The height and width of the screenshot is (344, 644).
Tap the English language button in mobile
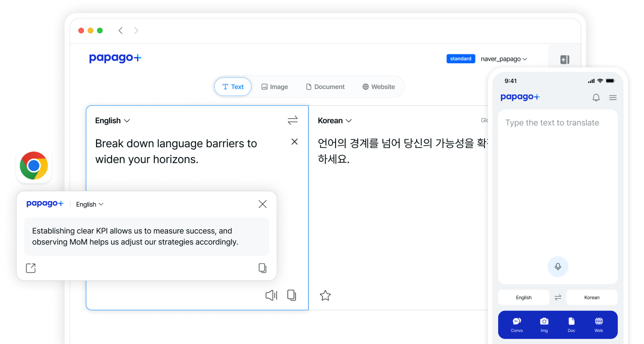pyautogui.click(x=524, y=297)
